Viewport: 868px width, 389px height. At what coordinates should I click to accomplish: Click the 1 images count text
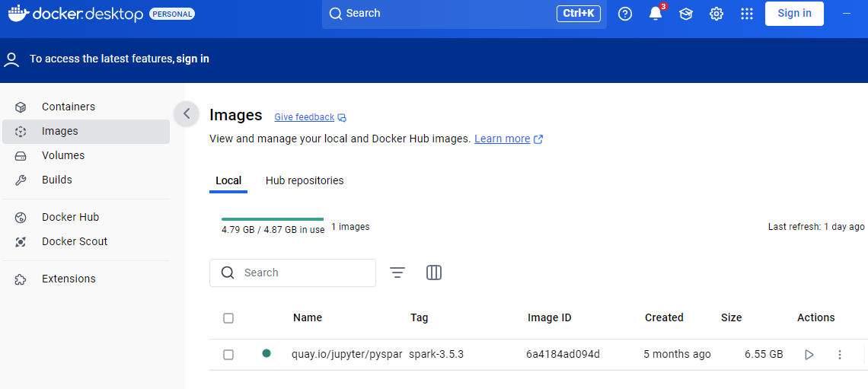(x=350, y=226)
